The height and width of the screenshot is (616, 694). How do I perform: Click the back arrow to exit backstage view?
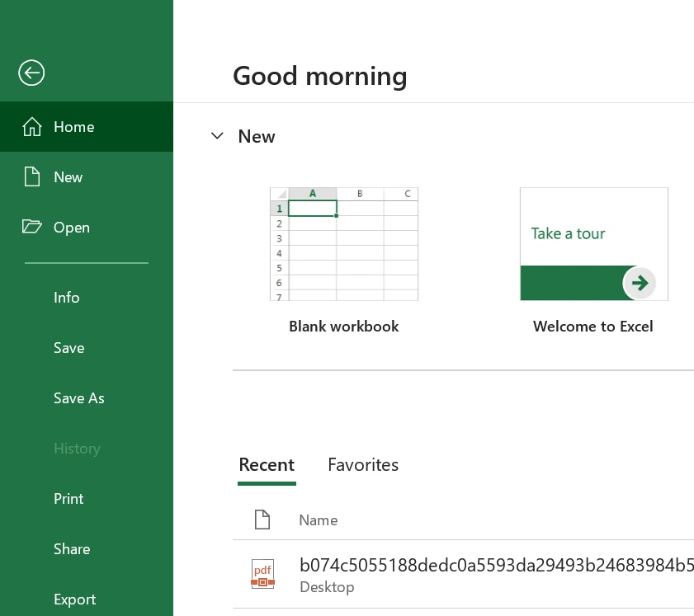pyautogui.click(x=31, y=73)
